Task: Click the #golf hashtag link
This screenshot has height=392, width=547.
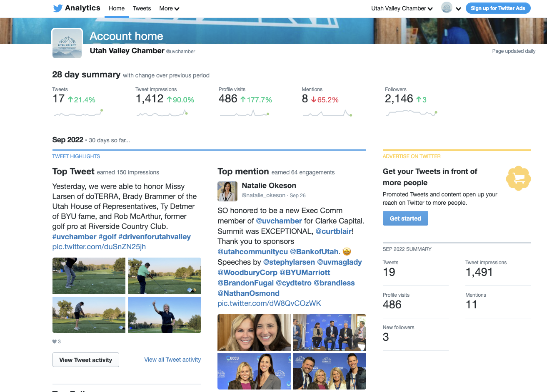Action: pyautogui.click(x=107, y=237)
